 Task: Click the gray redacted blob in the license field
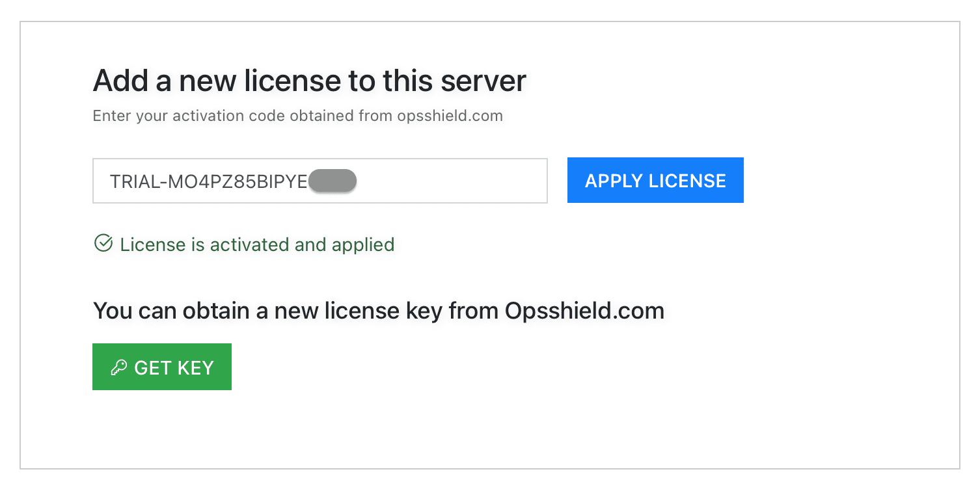click(x=333, y=181)
